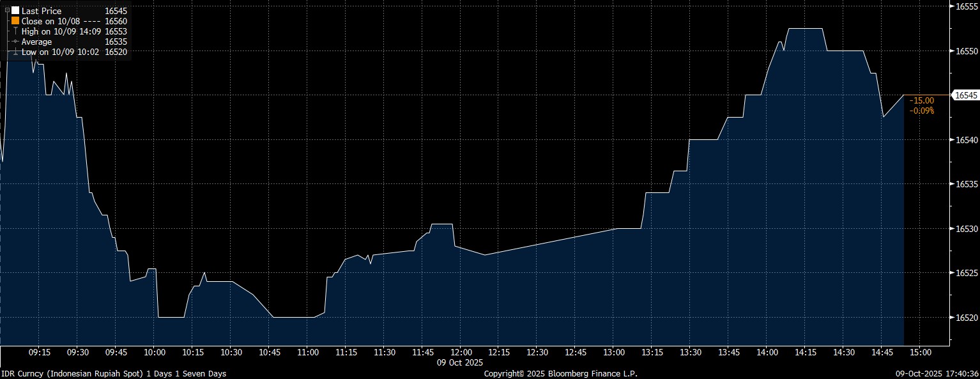Screen dimensions: 980x379
Task: Click the 16545 current price tag on axis
Action: pos(965,95)
